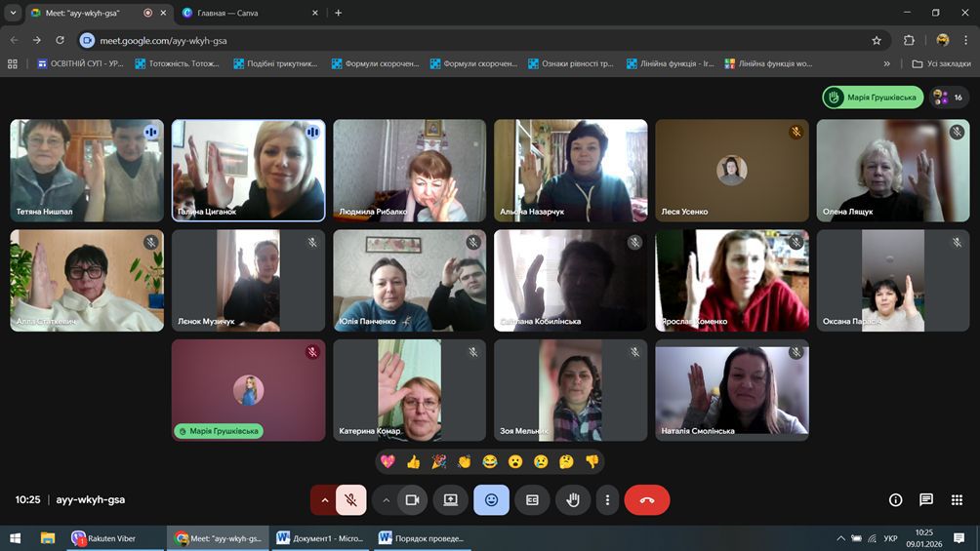Click Марія Грушківська raised hand chip
This screenshot has width=980, height=551.
[x=873, y=98]
